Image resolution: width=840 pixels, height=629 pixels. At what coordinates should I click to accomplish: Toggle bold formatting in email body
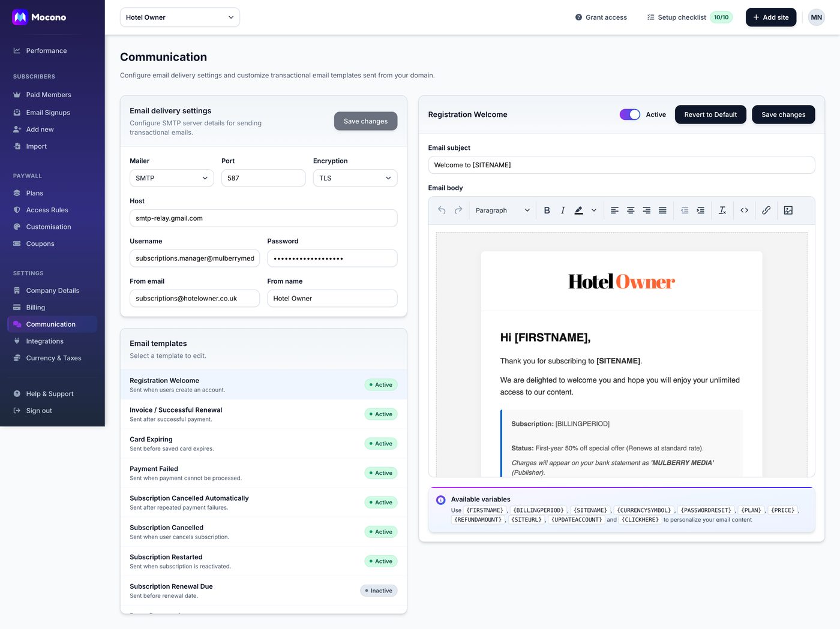547,210
